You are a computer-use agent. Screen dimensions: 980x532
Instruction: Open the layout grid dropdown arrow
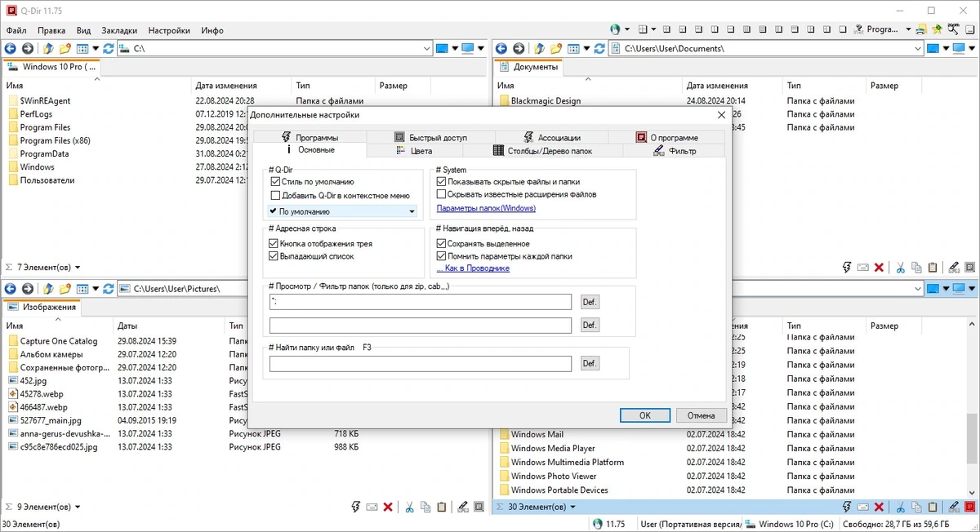654,29
